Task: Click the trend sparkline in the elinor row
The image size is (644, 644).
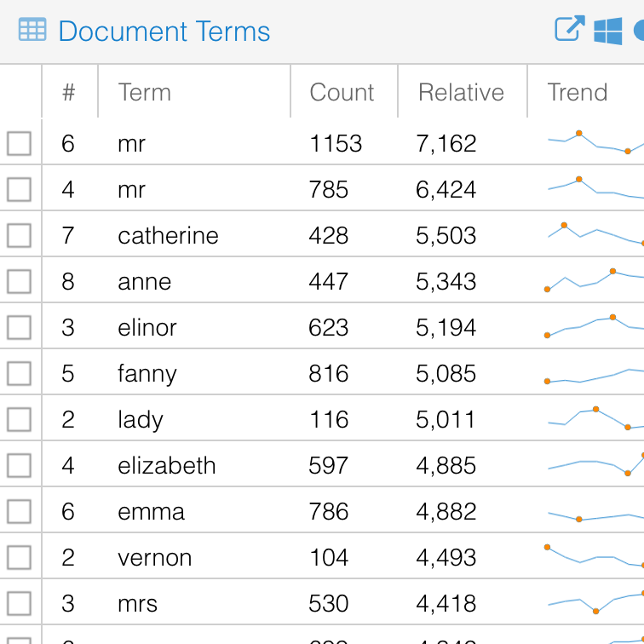Action: coord(595,326)
